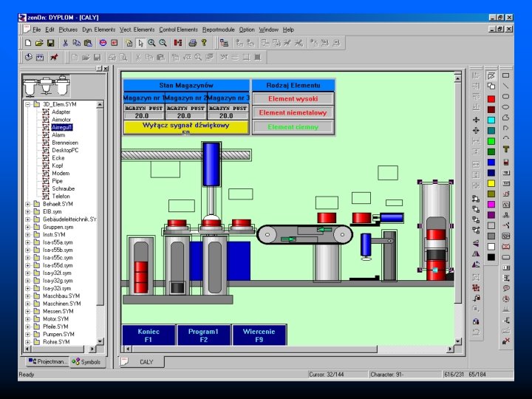Image resolution: width=532 pixels, height=399 pixels.
Task: Select the CALY picture tab
Action: click(142, 362)
